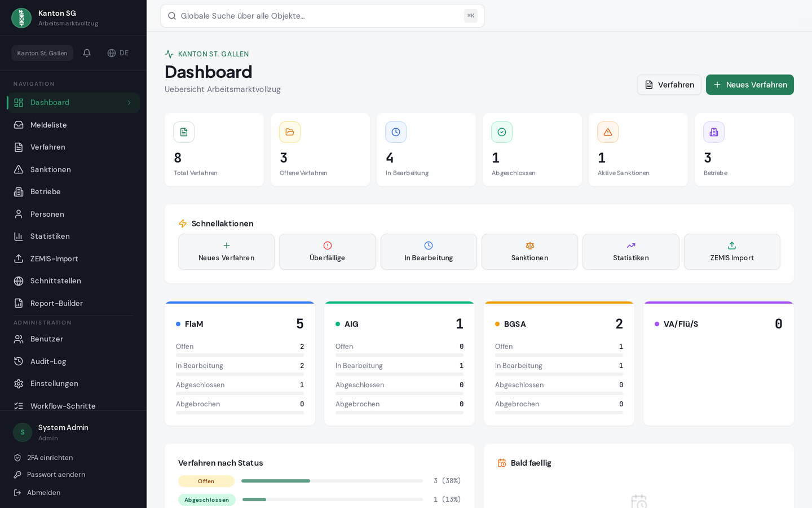
Task: Click the Einstellungen gear sidebar icon
Action: pyautogui.click(x=19, y=384)
